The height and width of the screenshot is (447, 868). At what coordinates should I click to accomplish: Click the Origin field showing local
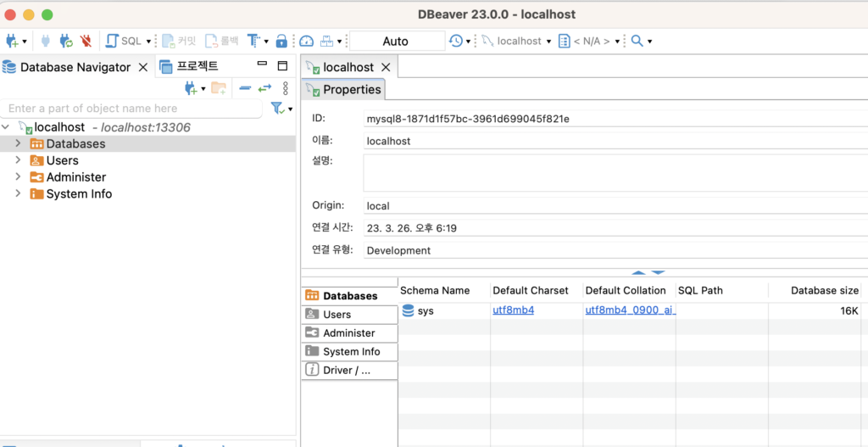tap(615, 205)
